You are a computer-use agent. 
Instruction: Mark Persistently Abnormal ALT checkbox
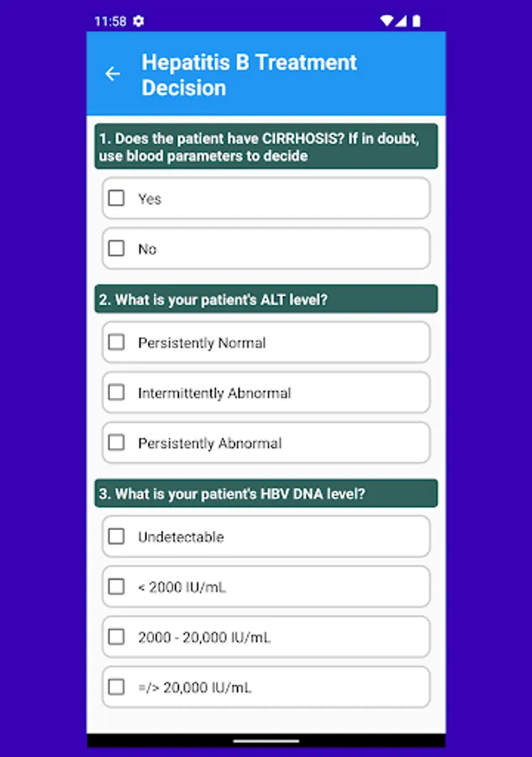tap(117, 442)
